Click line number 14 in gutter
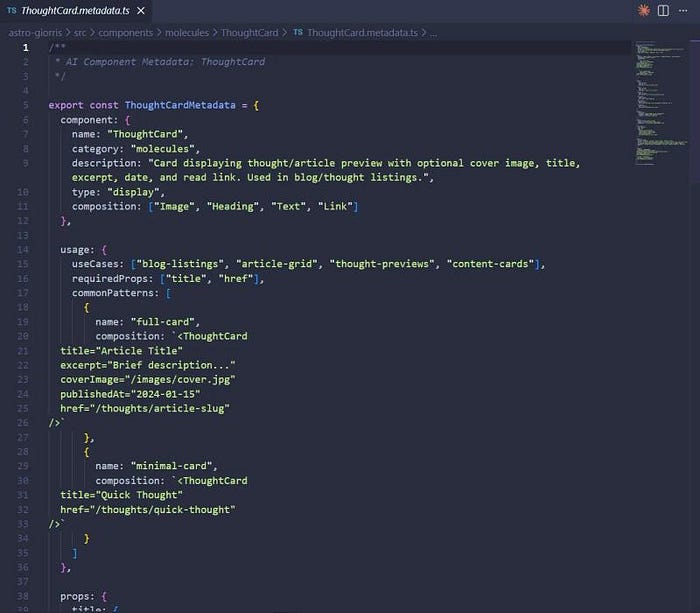This screenshot has height=613, width=700. pyautogui.click(x=23, y=250)
